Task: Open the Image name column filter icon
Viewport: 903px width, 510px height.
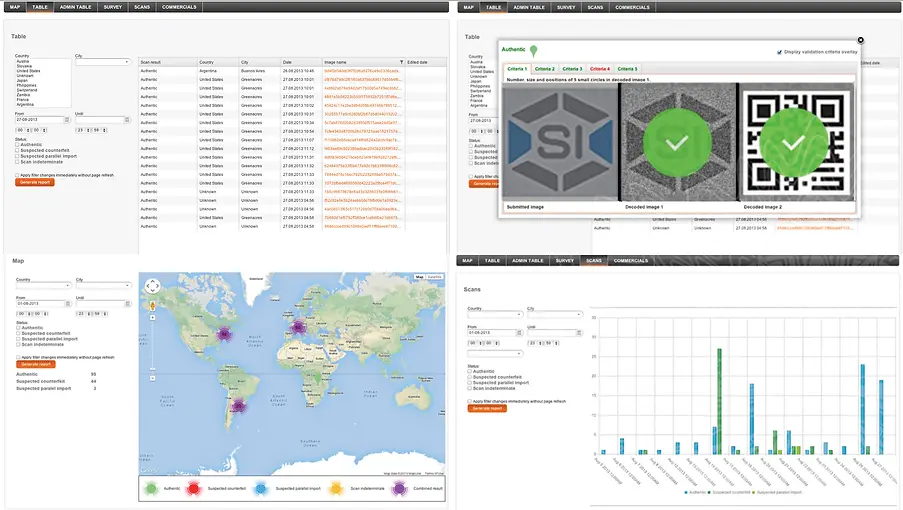Action: pos(401,62)
